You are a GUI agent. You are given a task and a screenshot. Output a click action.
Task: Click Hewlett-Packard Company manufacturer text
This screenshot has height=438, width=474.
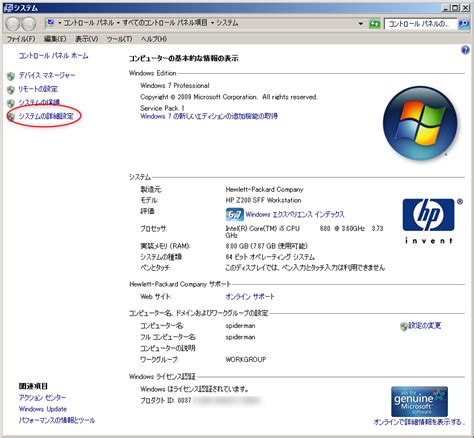click(x=264, y=189)
